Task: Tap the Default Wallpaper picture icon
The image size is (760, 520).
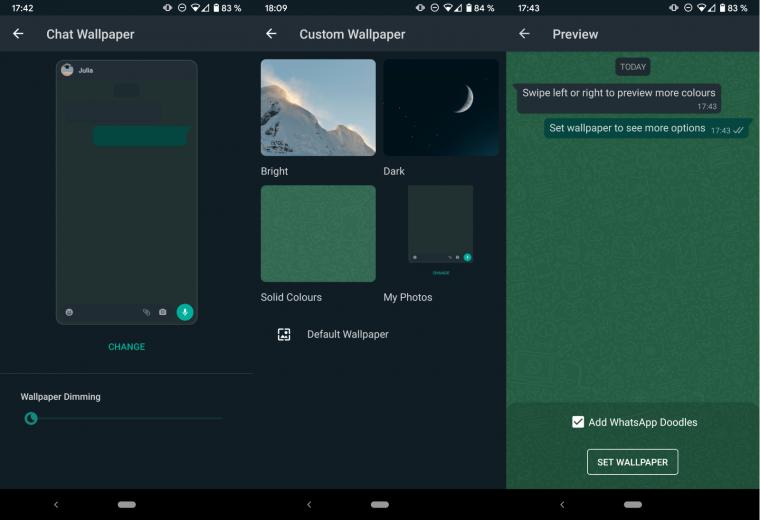Action: [x=284, y=334]
